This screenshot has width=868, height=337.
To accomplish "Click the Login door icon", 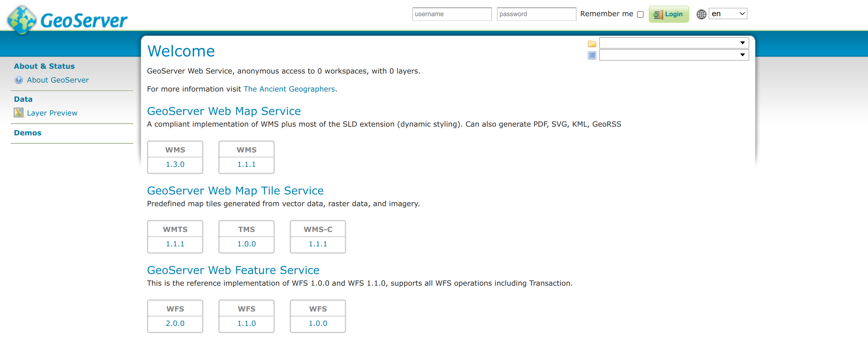I will [x=658, y=14].
